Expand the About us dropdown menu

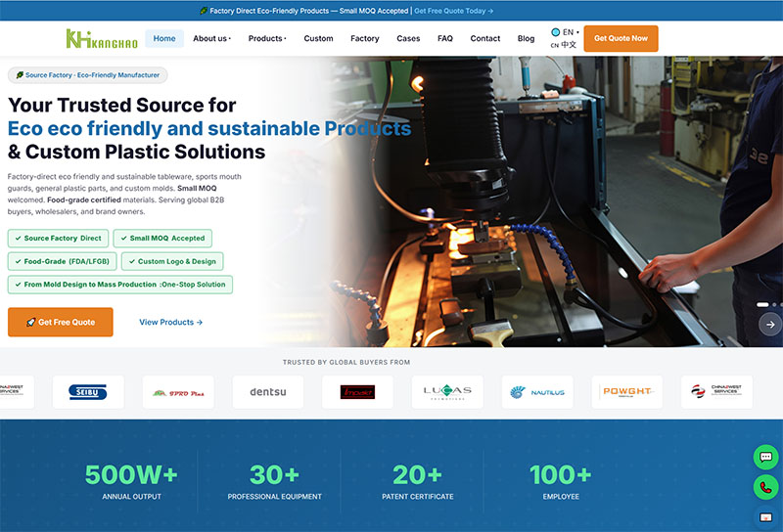[x=211, y=38]
